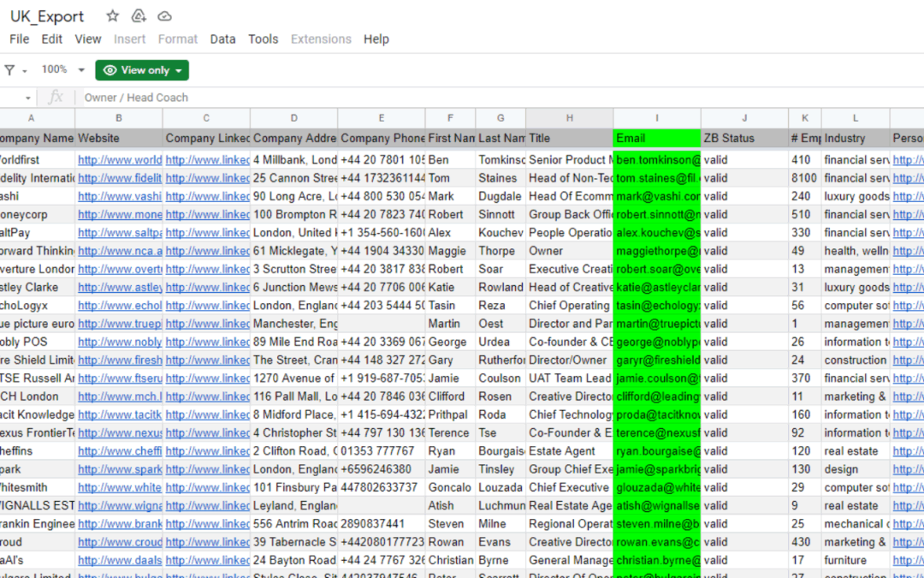
Task: Open the person link in the 8100 employees row
Action: (908, 178)
